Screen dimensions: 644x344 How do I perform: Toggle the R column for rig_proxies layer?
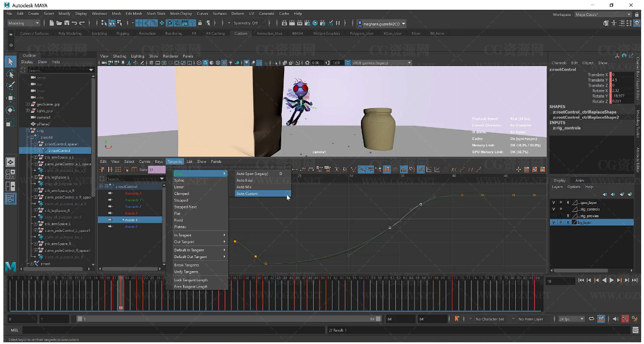[568, 216]
